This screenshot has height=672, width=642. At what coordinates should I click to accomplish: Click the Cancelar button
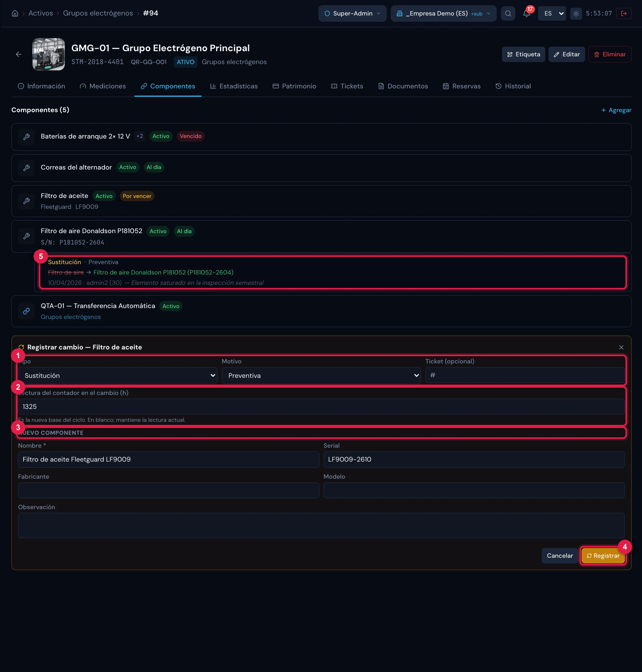pos(560,556)
